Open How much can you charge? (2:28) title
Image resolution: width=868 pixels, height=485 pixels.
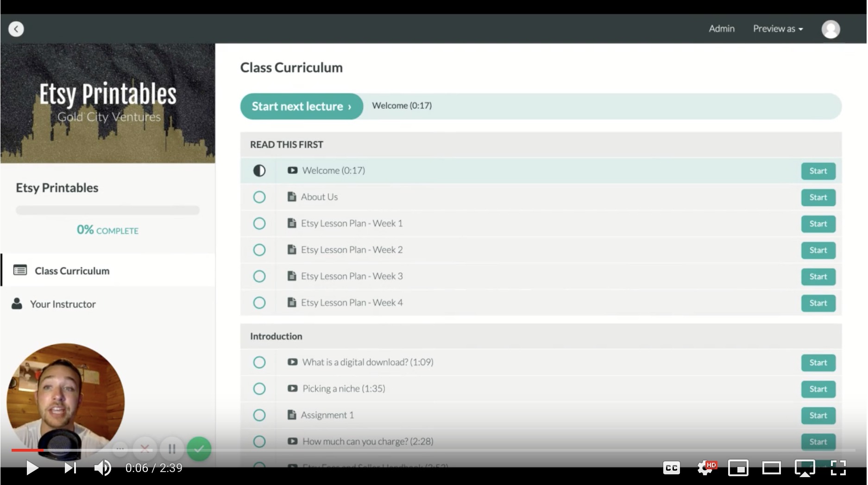(368, 441)
